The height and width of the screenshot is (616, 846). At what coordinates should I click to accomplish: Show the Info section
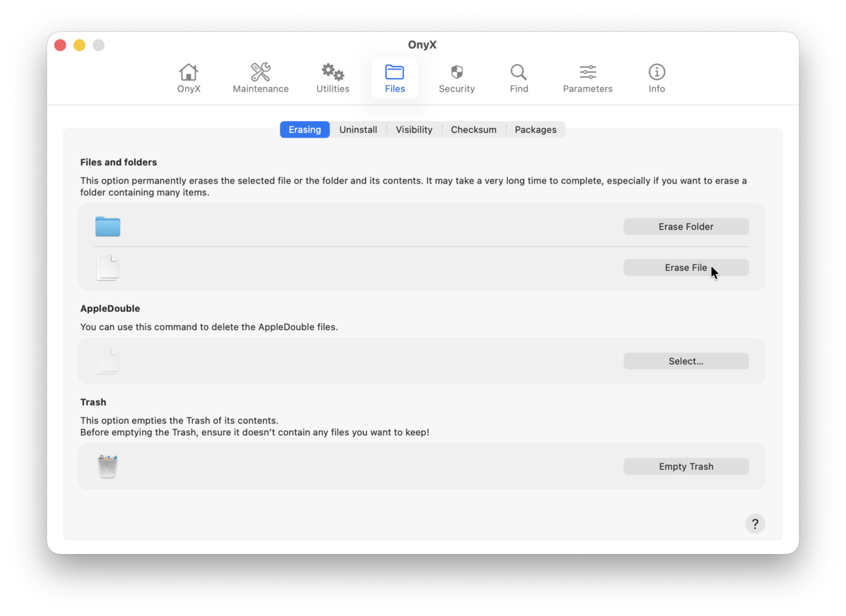coord(656,78)
